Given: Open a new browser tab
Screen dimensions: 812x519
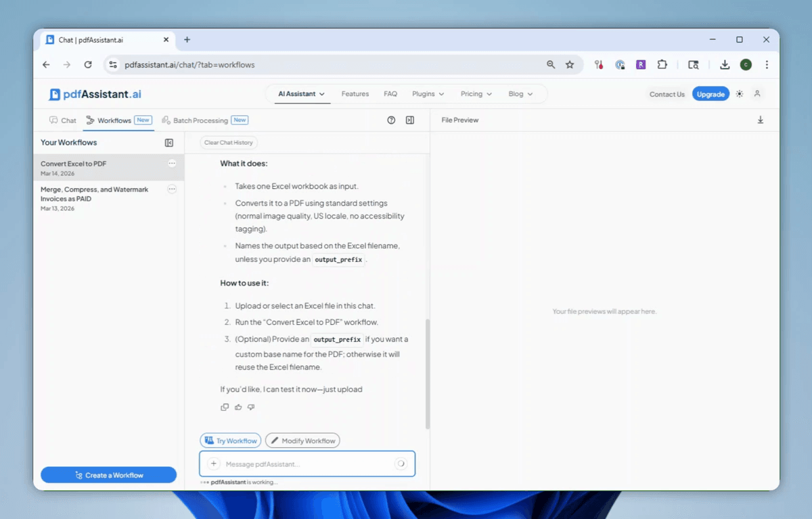Looking at the screenshot, I should point(187,40).
